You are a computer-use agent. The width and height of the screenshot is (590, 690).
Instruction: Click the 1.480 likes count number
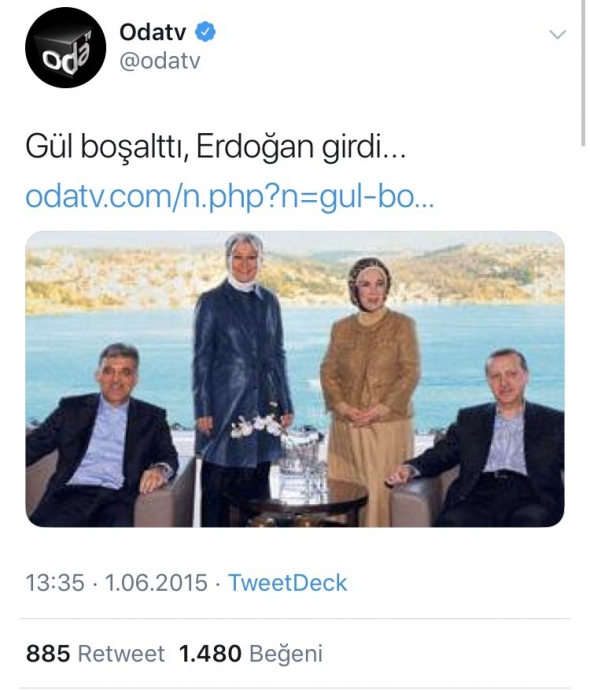coord(210,653)
